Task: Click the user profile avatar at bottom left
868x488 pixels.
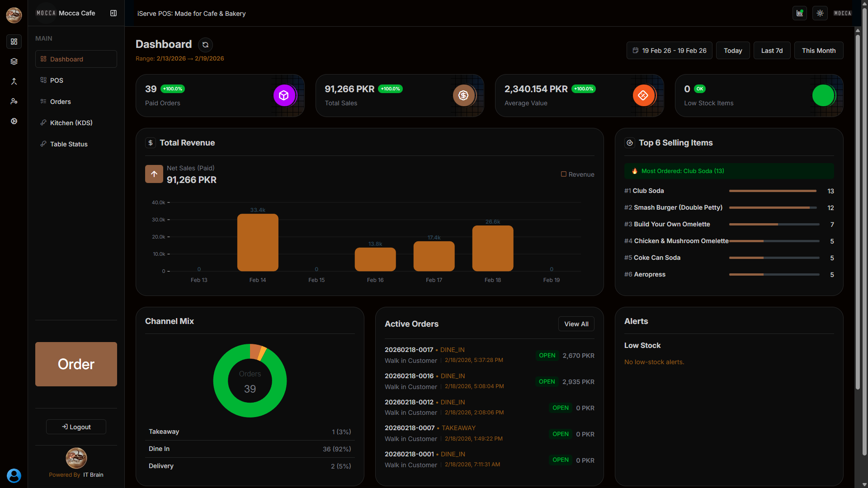Action: pyautogui.click(x=14, y=475)
